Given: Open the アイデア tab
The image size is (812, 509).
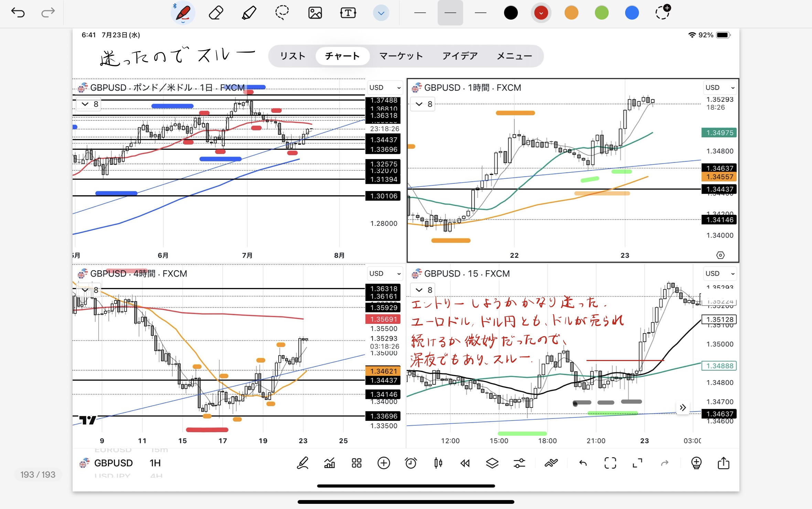Looking at the screenshot, I should (460, 56).
